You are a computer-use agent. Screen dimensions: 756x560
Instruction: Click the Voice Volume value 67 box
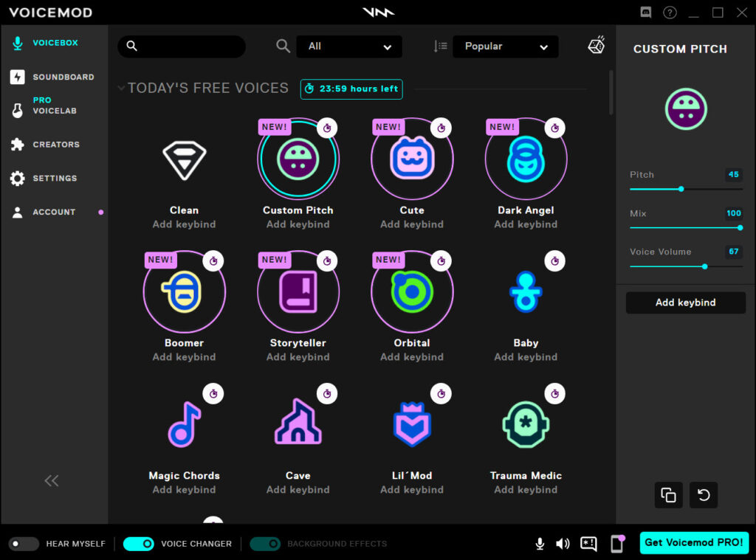pos(733,252)
